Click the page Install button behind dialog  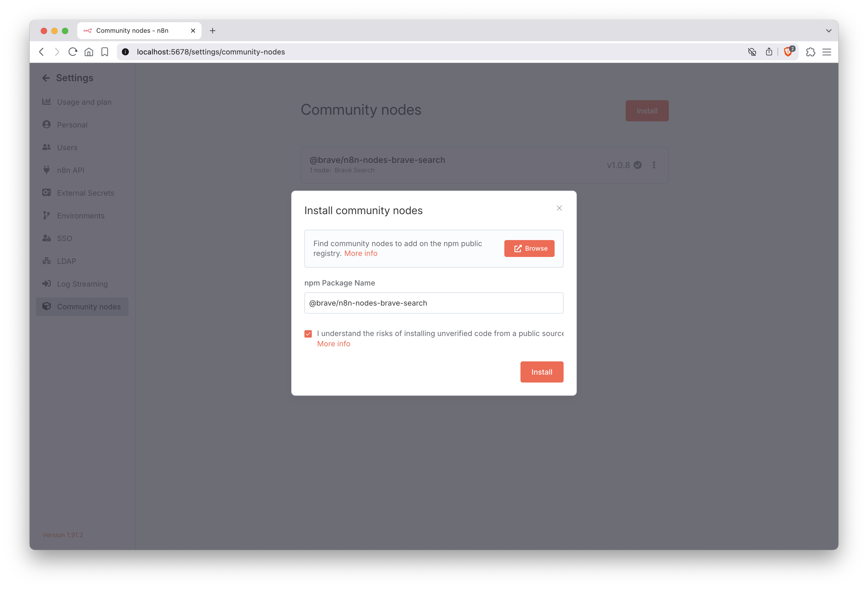pos(647,111)
